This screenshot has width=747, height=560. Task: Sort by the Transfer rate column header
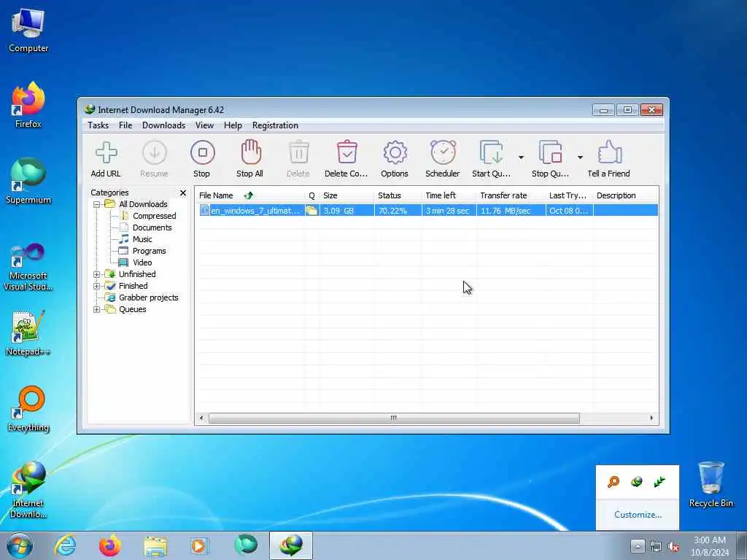511,195
